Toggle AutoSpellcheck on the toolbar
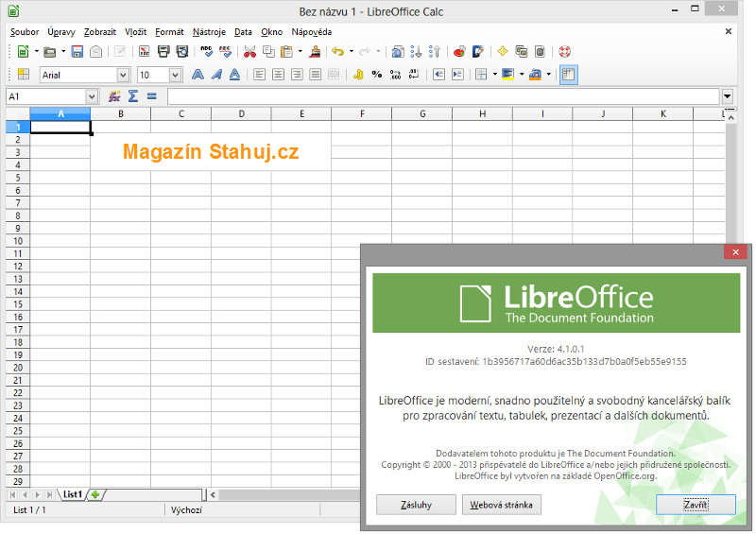This screenshot has height=534, width=756. click(225, 51)
